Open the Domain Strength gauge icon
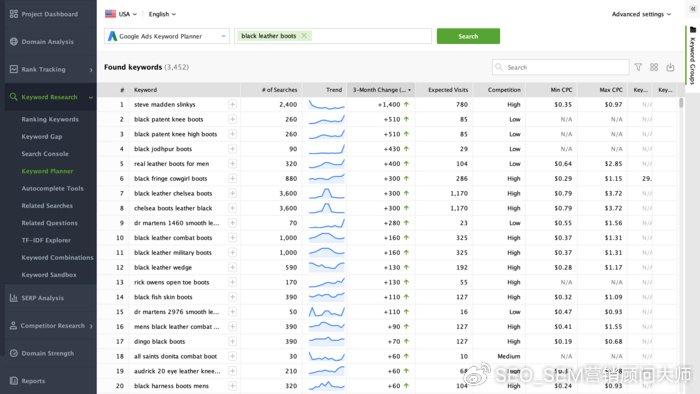Screen dimensions: 700x394 14,353
